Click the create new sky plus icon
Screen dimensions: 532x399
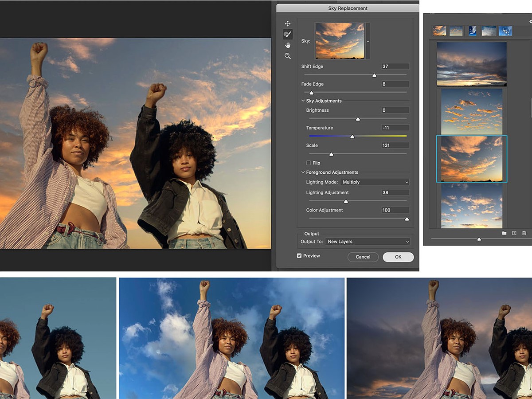pyautogui.click(x=514, y=233)
